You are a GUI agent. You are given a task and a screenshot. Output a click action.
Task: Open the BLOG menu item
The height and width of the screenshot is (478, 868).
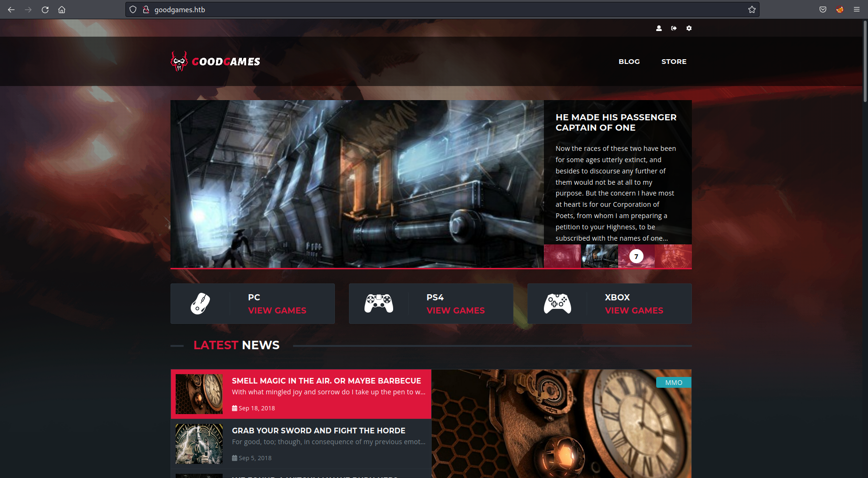click(629, 62)
